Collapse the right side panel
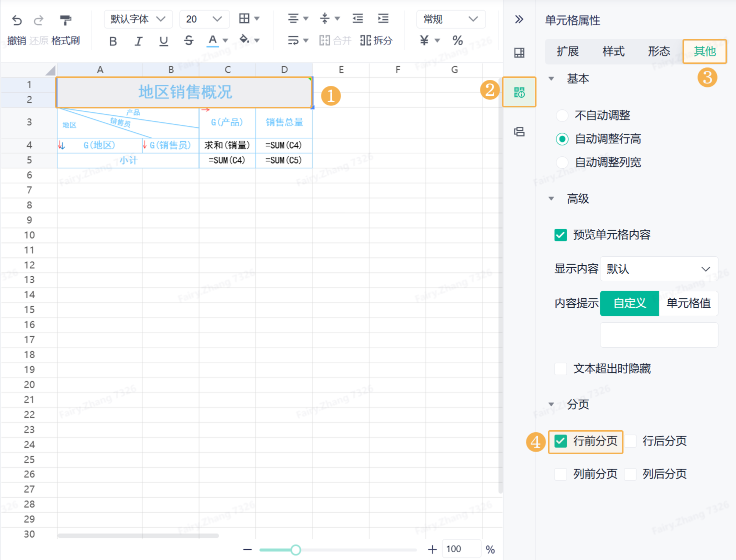736x560 pixels. 519,19
